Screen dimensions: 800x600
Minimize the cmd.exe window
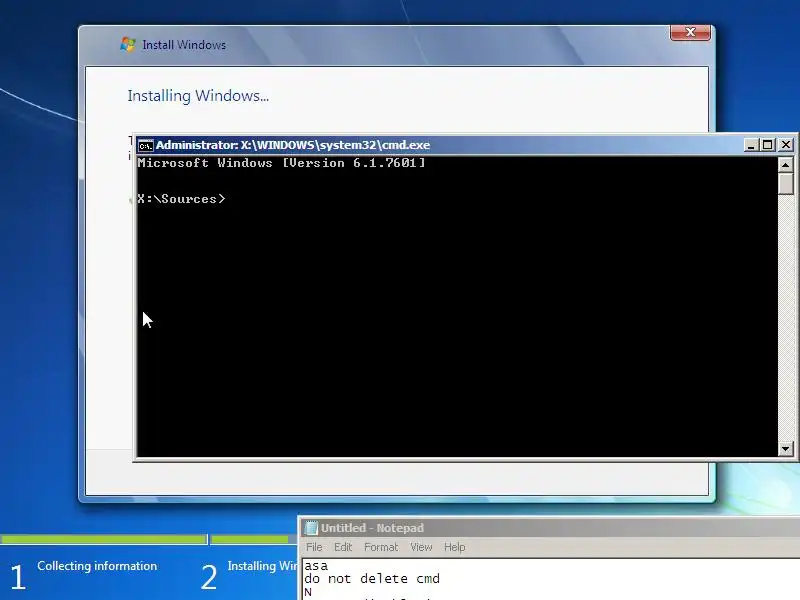click(x=750, y=145)
